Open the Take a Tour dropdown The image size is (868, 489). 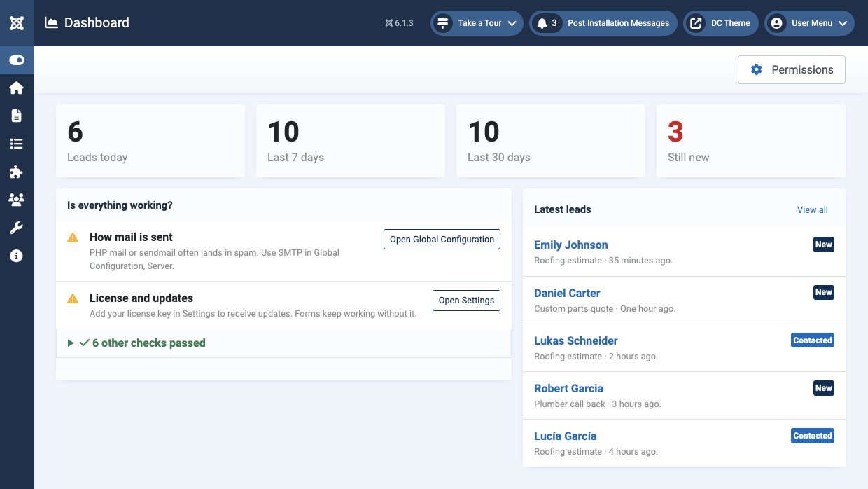click(x=477, y=23)
